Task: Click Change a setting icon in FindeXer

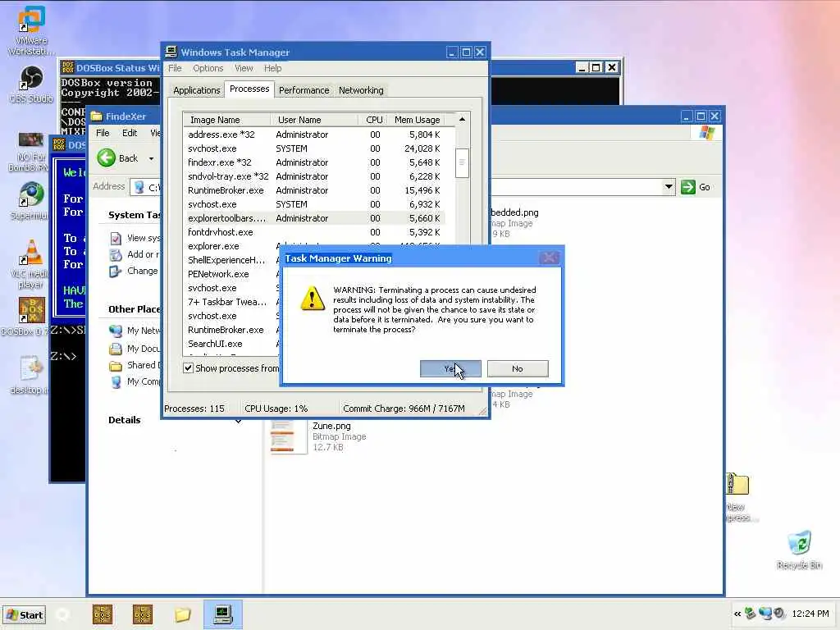Action: 115,271
